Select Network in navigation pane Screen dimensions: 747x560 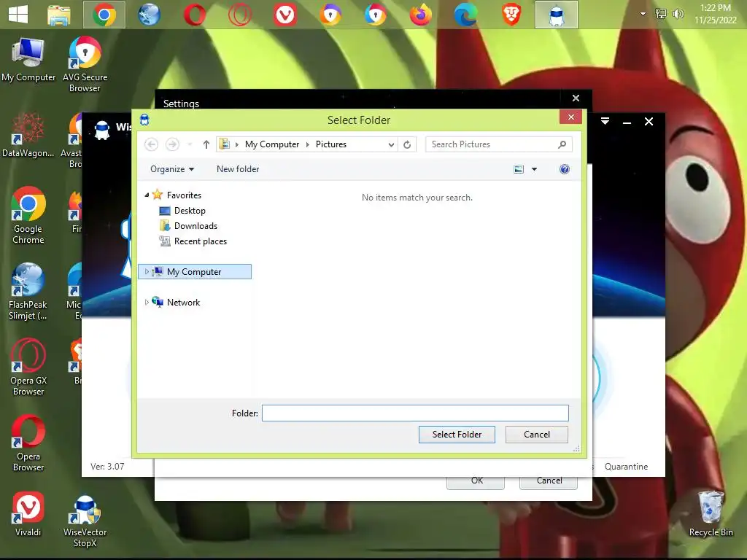183,302
